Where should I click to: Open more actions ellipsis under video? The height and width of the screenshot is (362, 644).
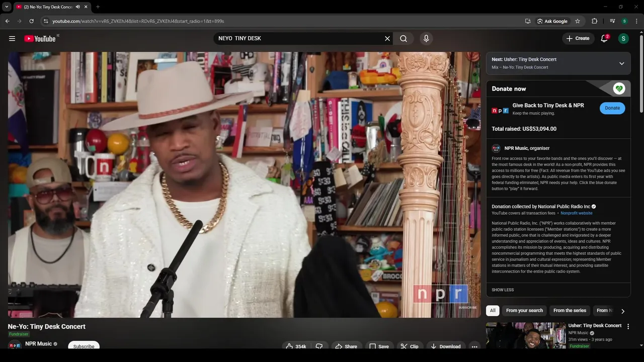[x=474, y=346]
